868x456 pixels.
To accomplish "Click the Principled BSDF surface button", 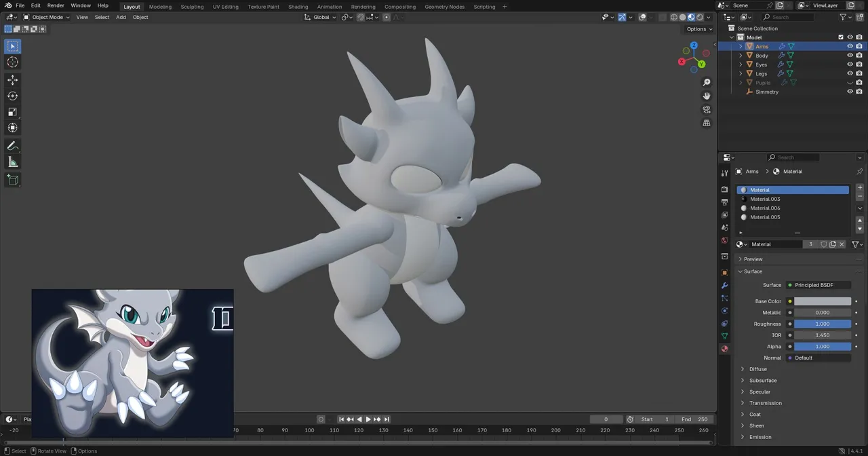I will click(x=818, y=285).
